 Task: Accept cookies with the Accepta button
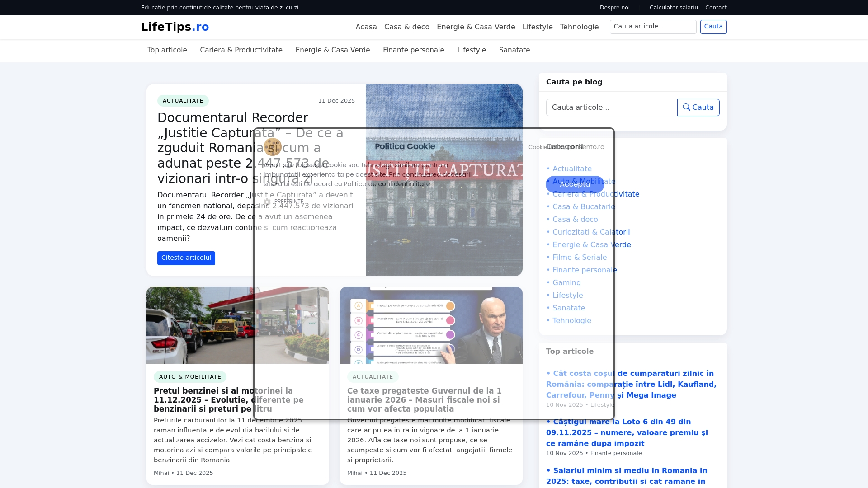tap(575, 184)
